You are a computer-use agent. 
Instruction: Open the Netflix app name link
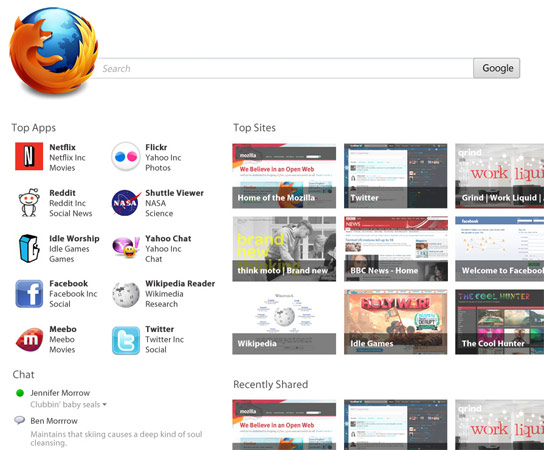tap(62, 147)
